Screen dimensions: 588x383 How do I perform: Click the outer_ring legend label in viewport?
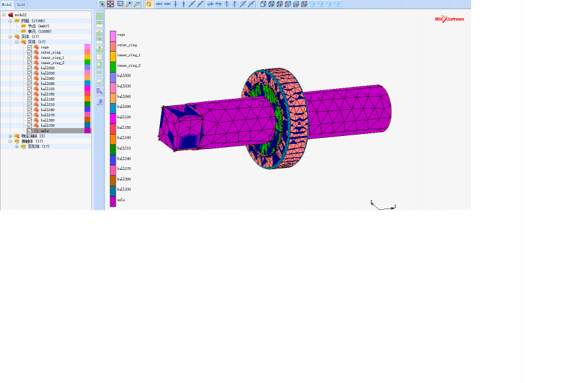(127, 45)
